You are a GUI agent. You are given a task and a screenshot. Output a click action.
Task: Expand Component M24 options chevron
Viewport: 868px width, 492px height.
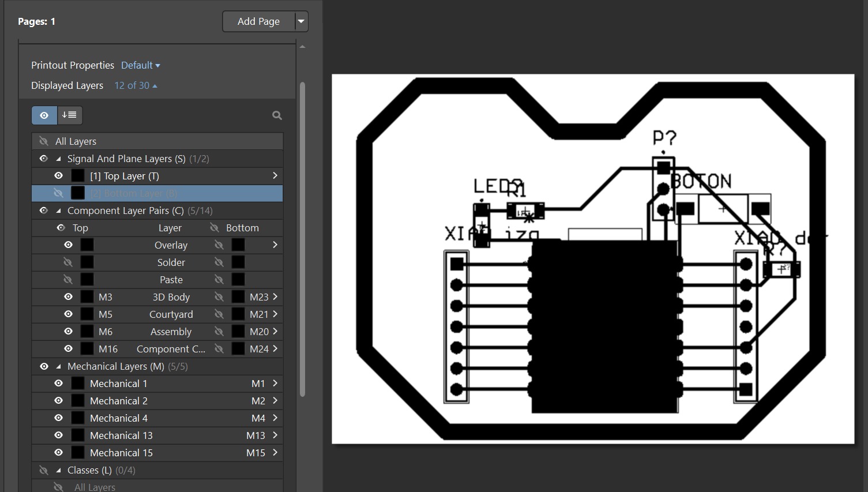(275, 348)
